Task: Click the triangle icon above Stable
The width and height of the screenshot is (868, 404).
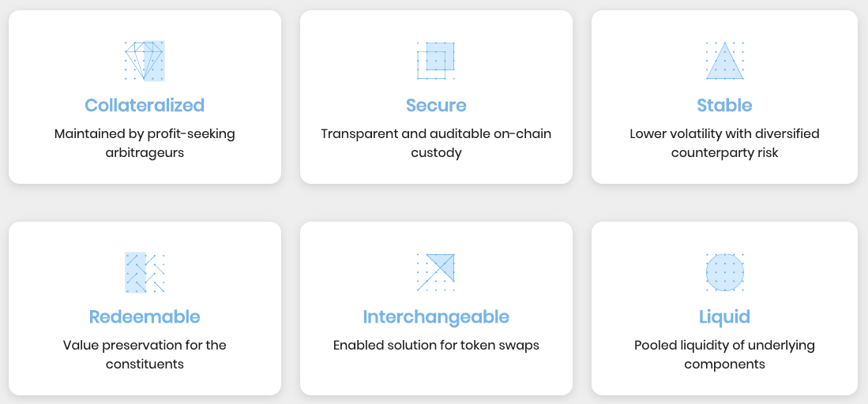Action: tap(724, 61)
